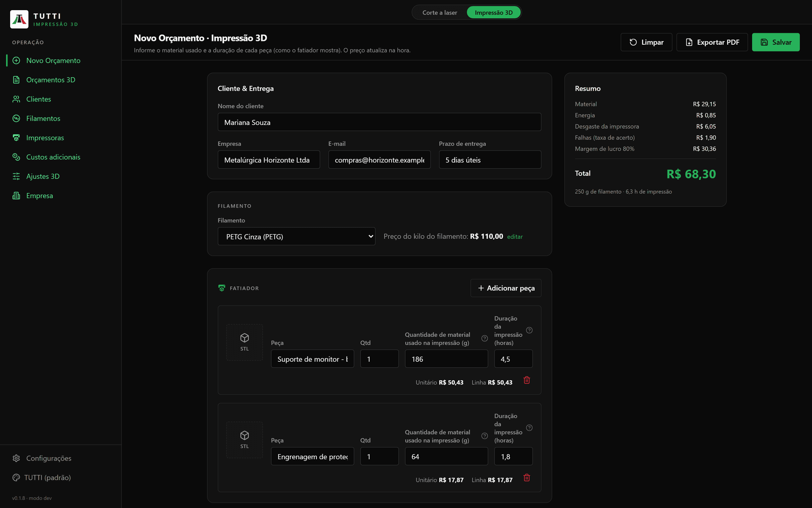Delete the Engrenagem part row
The height and width of the screenshot is (508, 812).
click(x=527, y=478)
